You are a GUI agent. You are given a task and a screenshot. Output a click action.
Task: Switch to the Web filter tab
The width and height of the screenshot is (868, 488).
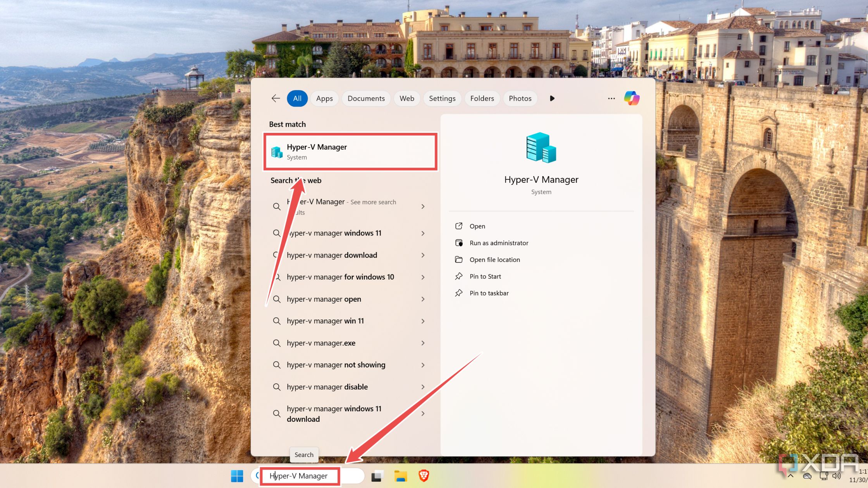[x=407, y=98]
